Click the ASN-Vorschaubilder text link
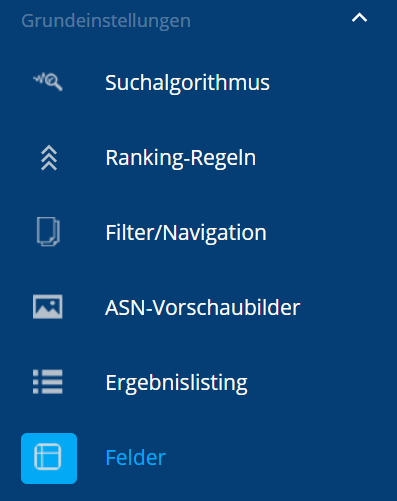 [203, 307]
